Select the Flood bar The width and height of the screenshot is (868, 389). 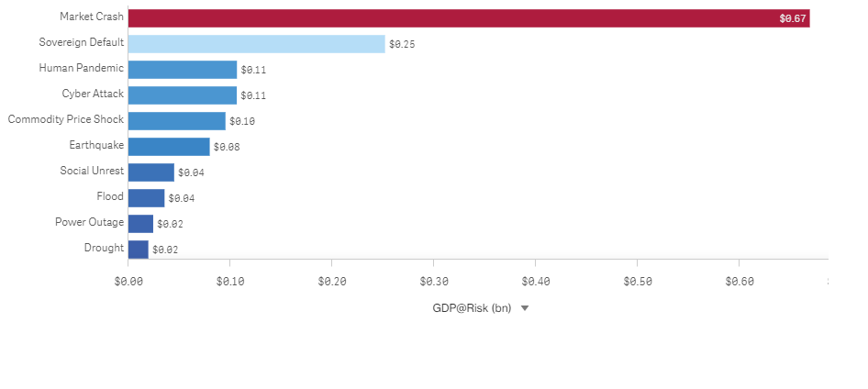tap(146, 197)
